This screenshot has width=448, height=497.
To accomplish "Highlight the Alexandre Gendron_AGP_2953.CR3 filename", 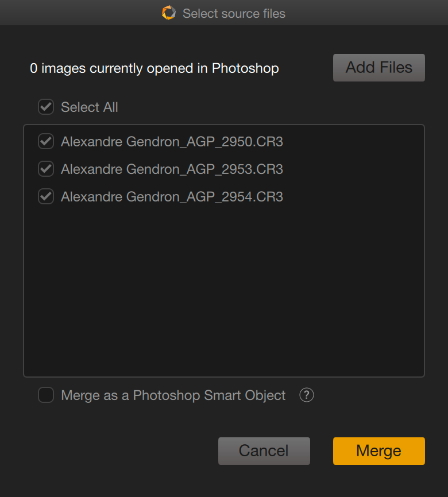I will pos(172,169).
